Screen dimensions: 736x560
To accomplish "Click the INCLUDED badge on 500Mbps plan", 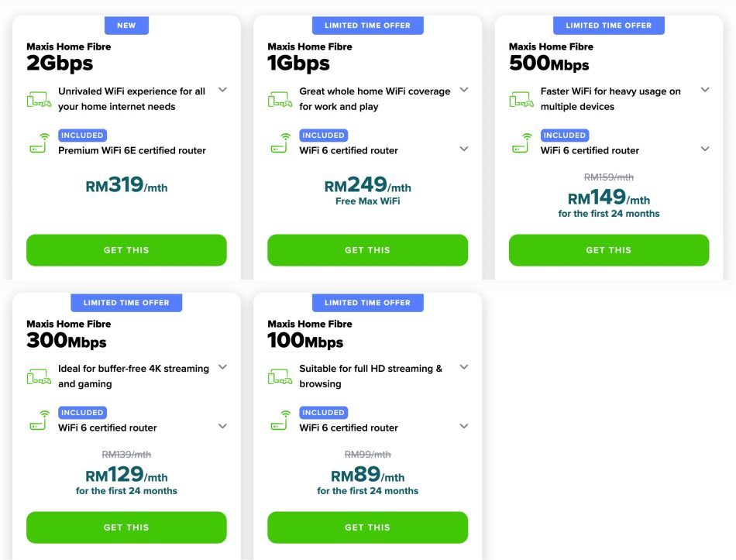I will pos(564,135).
